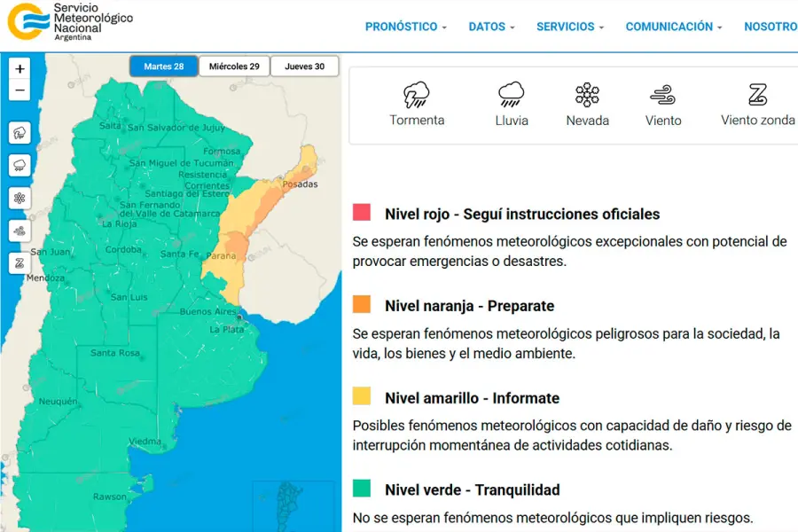Click the Nevada snowflake icon
Viewport: 798px width, 532px height.
[x=587, y=95]
